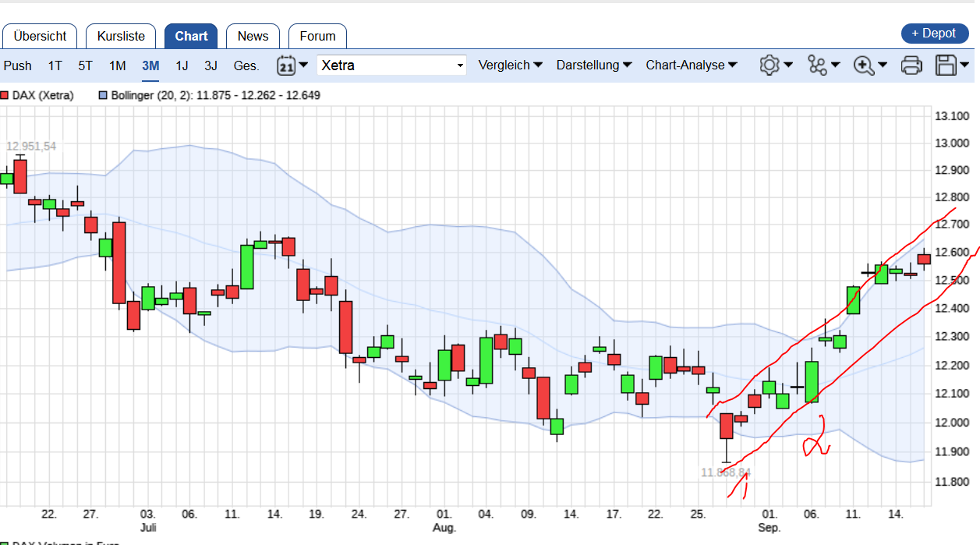
Task: Click the 11.868,84 low price label
Action: click(726, 472)
